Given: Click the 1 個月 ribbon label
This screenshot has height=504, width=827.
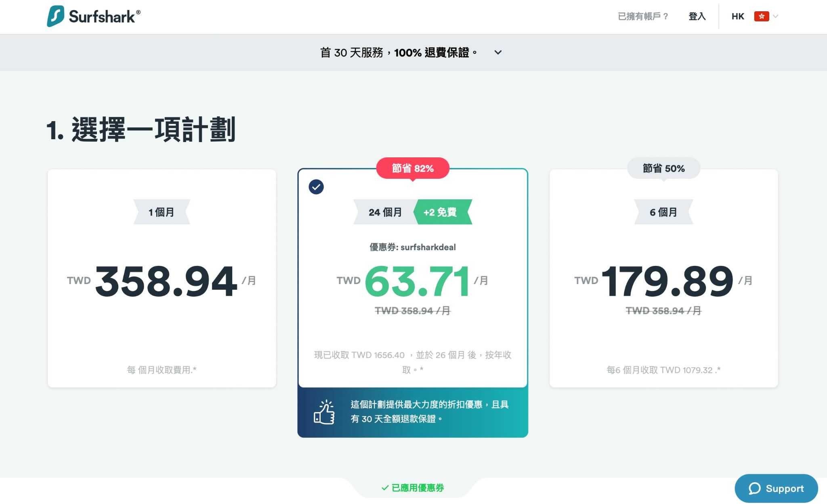Looking at the screenshot, I should tap(162, 212).
